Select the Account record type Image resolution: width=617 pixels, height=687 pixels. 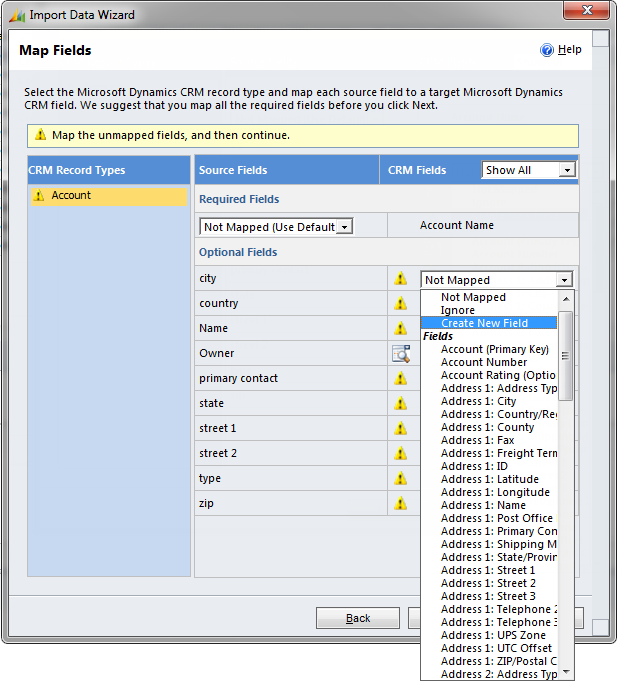coord(71,196)
